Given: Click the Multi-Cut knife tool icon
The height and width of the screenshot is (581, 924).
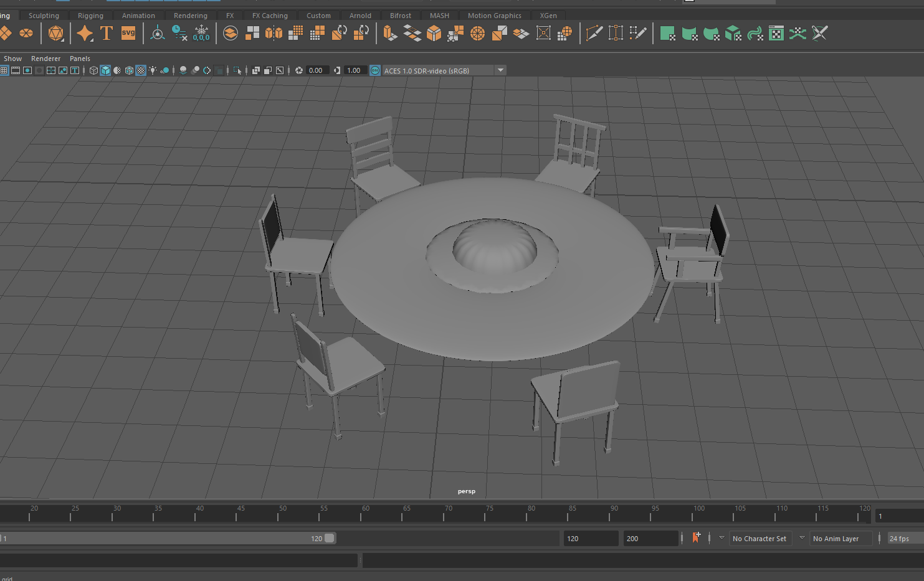Looking at the screenshot, I should (594, 33).
